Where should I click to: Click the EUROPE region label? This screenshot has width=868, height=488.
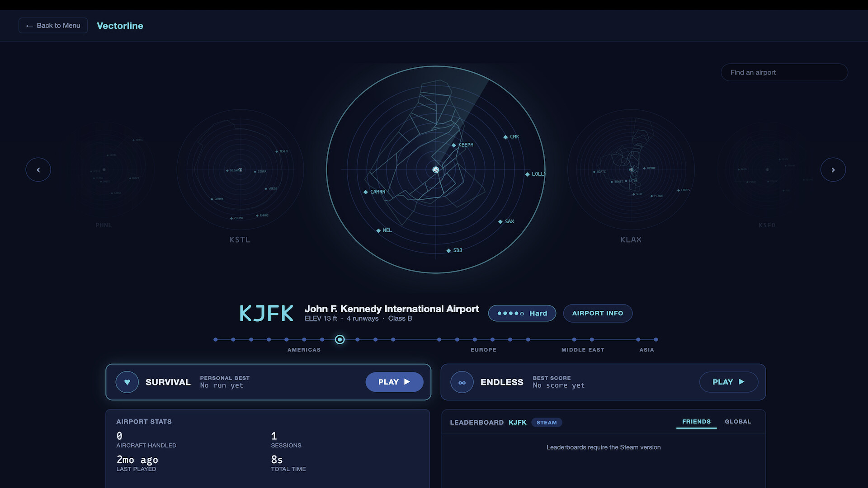pyautogui.click(x=483, y=350)
